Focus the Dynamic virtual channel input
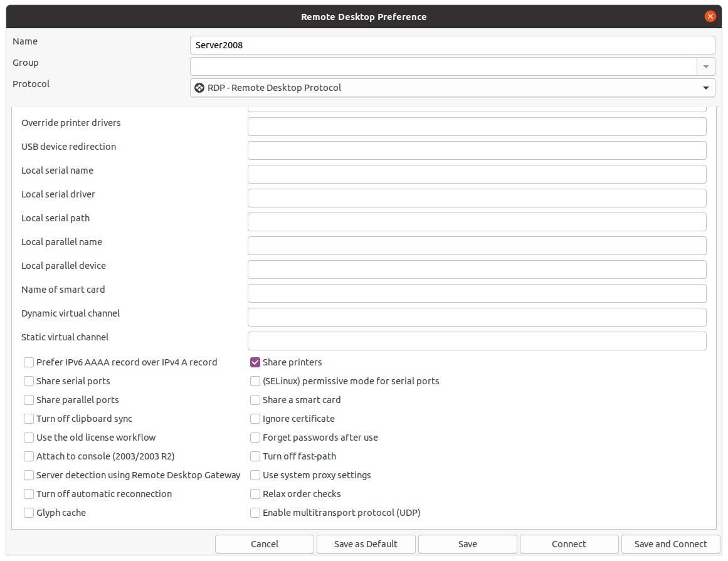 click(x=477, y=317)
